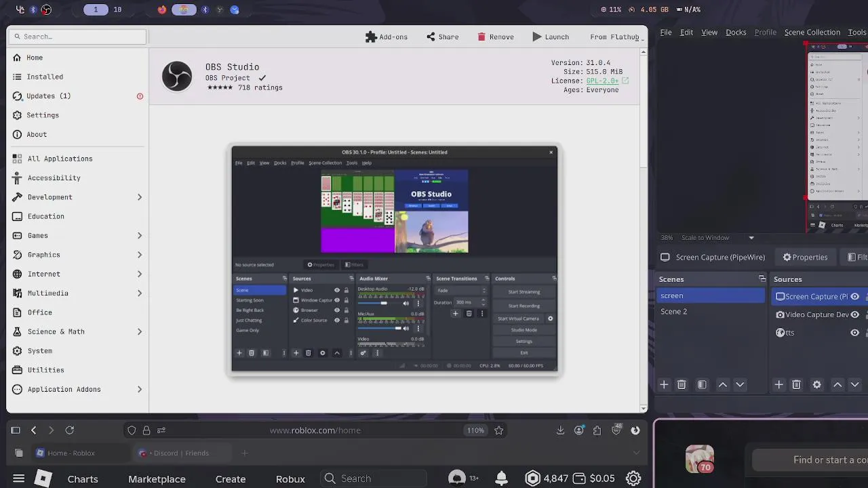The image size is (868, 488).
Task: Move the selected scene down
Action: click(x=740, y=385)
